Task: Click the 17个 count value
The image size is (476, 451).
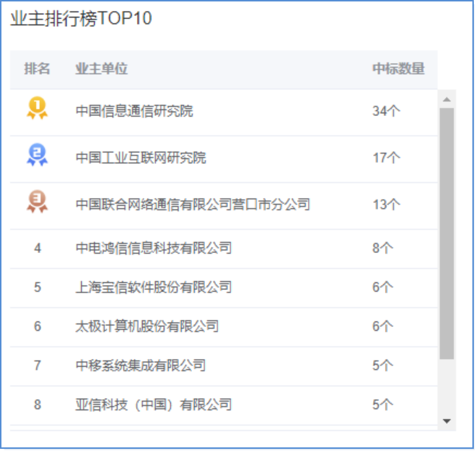Action: [x=388, y=158]
